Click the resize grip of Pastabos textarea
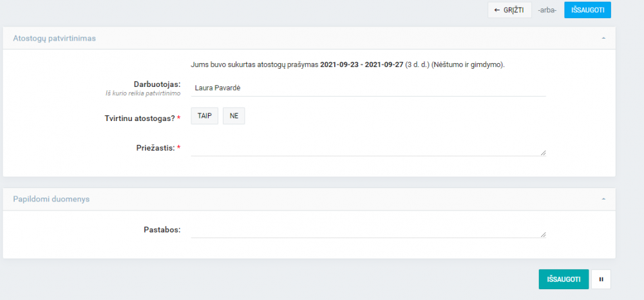This screenshot has width=644, height=300. click(x=543, y=234)
